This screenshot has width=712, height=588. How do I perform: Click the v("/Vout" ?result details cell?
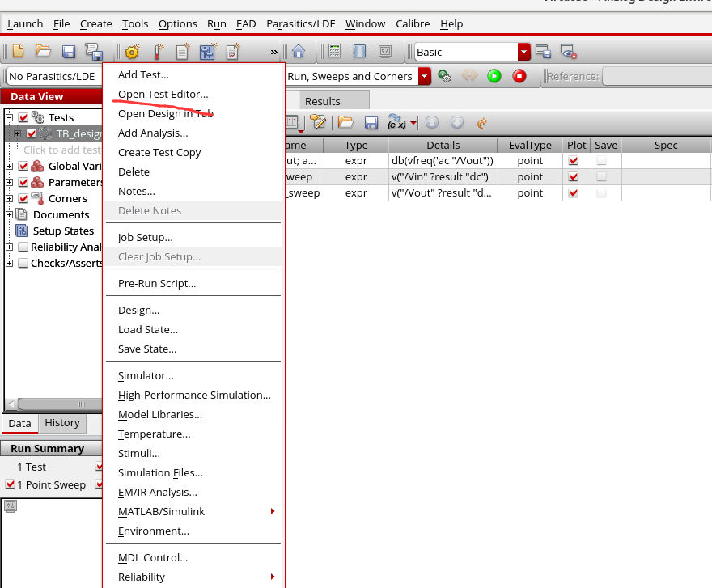443,193
